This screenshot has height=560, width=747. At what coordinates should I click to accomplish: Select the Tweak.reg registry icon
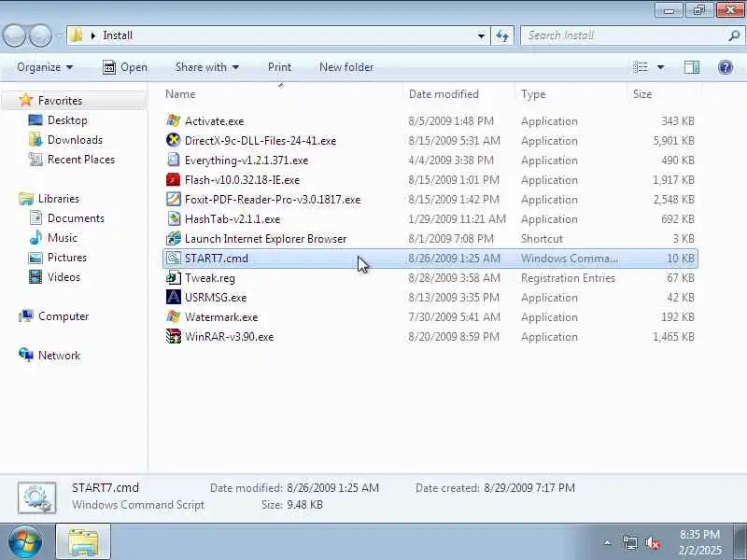tap(174, 277)
